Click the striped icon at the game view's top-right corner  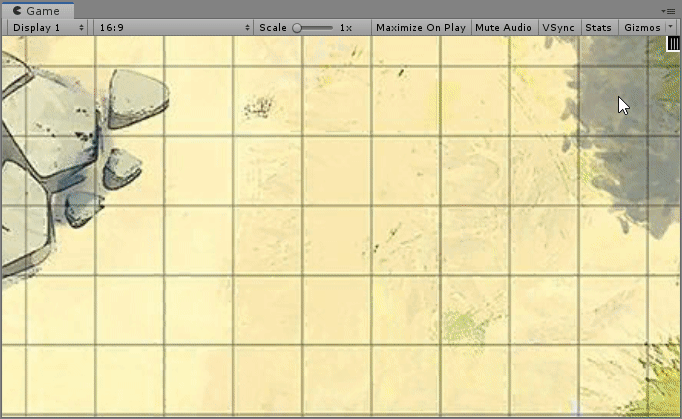[673, 44]
